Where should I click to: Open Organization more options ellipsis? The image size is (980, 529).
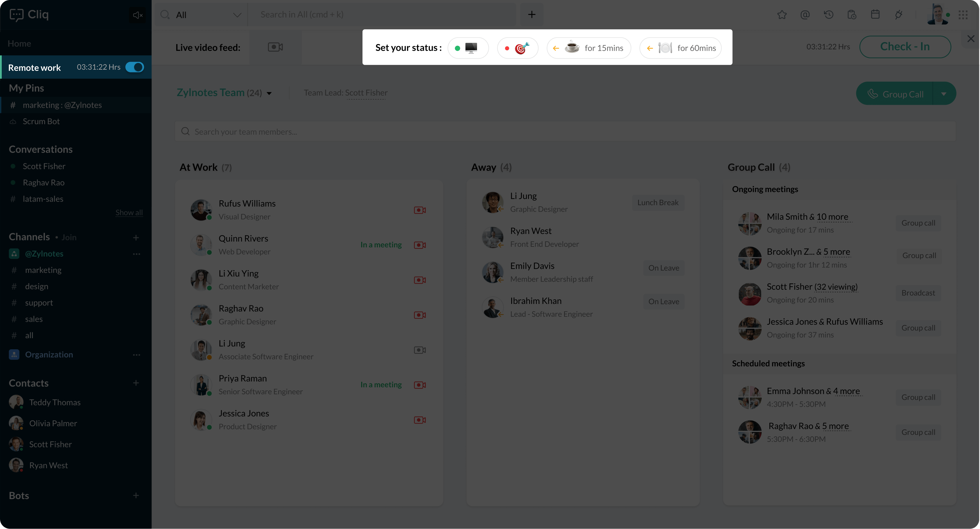[137, 355]
